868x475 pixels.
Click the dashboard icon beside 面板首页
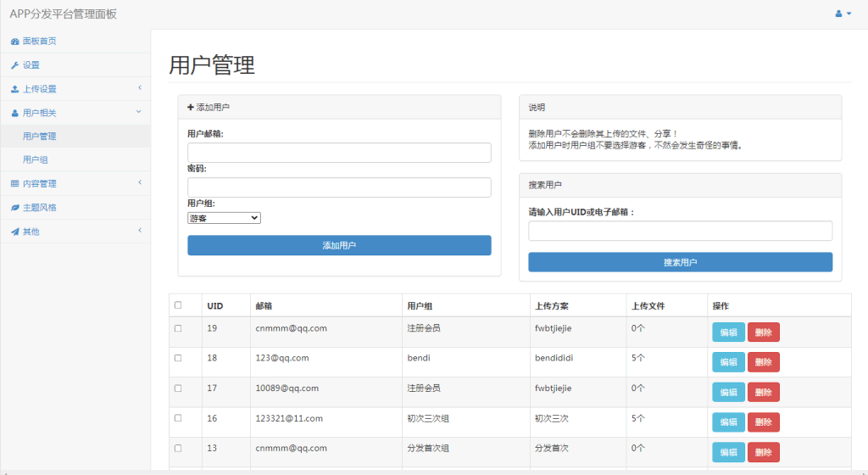click(x=14, y=42)
